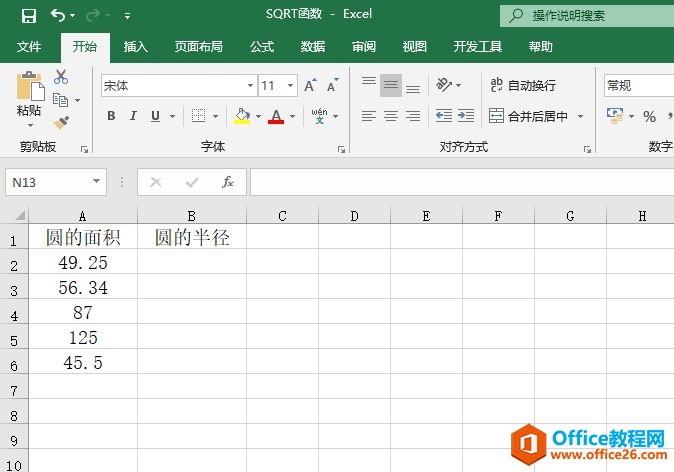Switch to the 公式 ribbon tab
This screenshot has width=674, height=472.
[262, 46]
